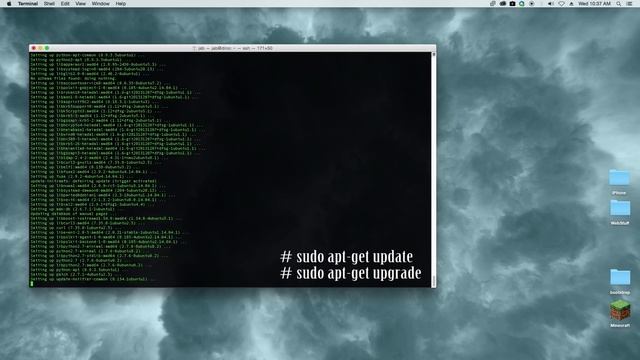Launch the Minecraft desktop icon
The height and width of the screenshot is (360, 640).
[620, 310]
